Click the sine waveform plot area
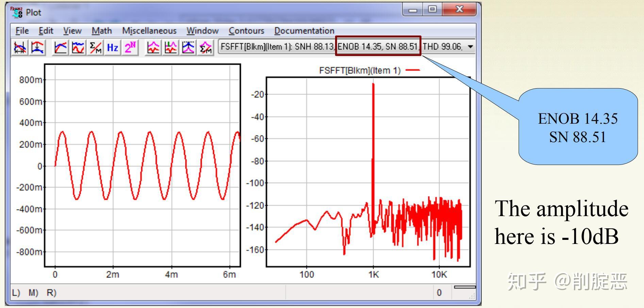This screenshot has height=308, width=644. pos(143,165)
